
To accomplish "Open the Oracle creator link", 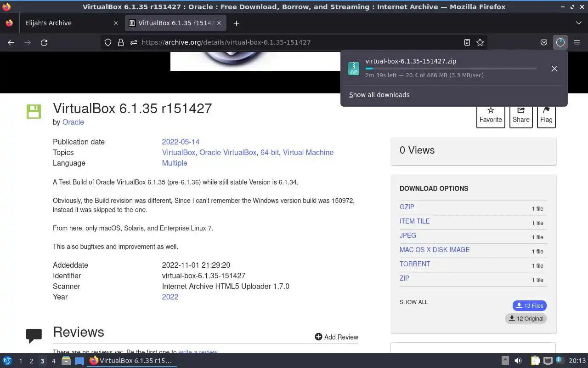I will coord(73,122).
